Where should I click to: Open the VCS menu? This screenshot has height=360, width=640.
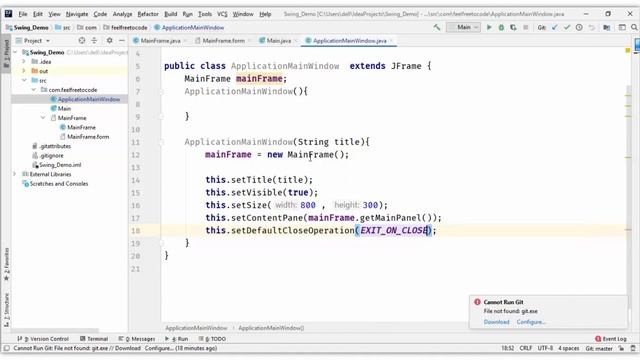pos(222,14)
